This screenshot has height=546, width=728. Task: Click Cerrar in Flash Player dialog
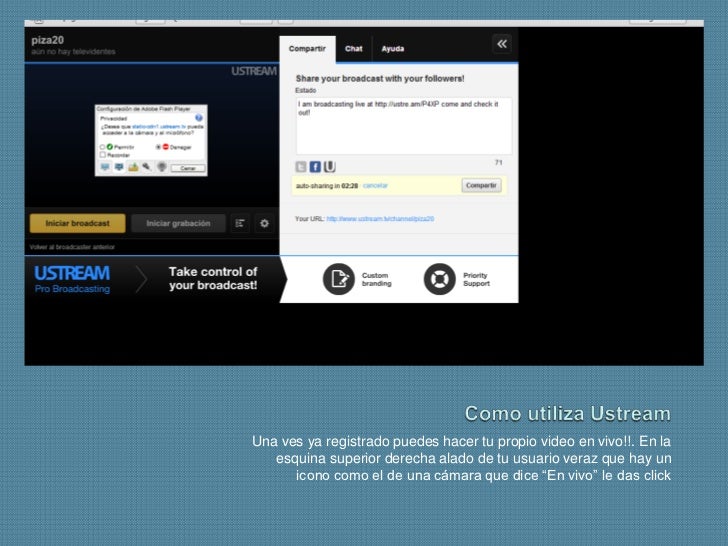pyautogui.click(x=188, y=168)
